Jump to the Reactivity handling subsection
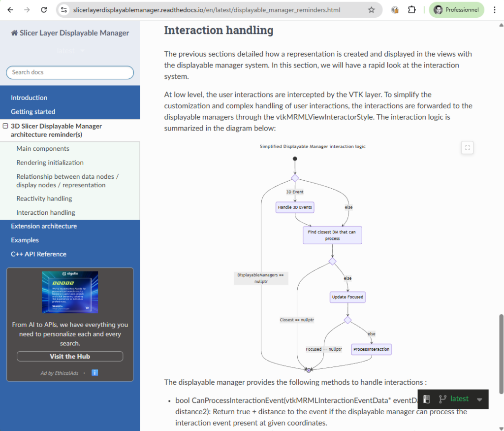The width and height of the screenshot is (504, 431). (x=44, y=199)
